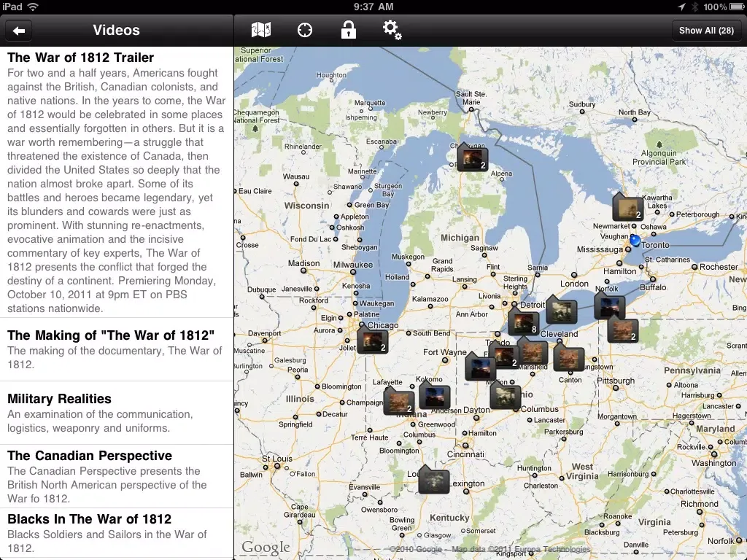Screen dimensions: 747x560
Task: Tap the marker beside Mansfield label
Action: (x=533, y=351)
